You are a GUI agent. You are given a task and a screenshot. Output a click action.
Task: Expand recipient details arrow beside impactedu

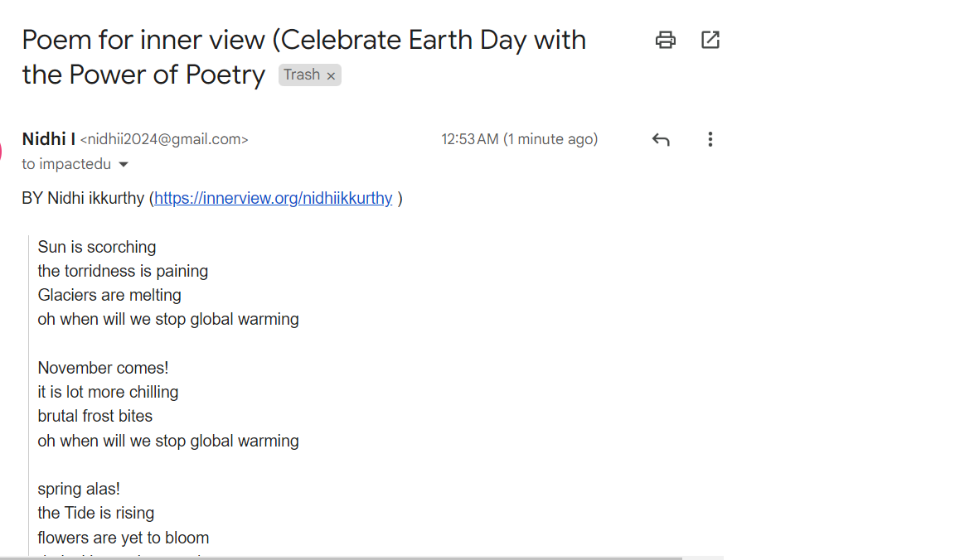pos(124,164)
